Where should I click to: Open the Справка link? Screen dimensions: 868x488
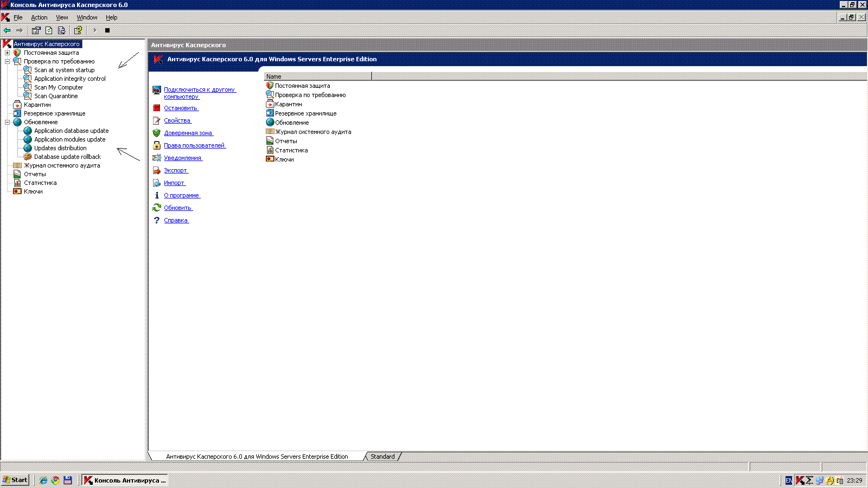tap(176, 220)
